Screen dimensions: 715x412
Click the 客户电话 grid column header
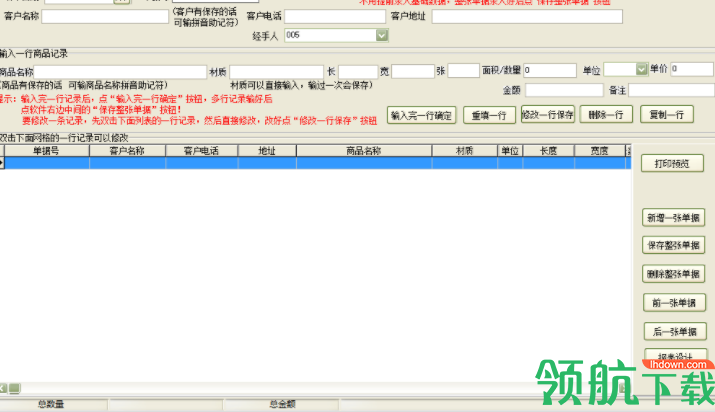pyautogui.click(x=202, y=151)
